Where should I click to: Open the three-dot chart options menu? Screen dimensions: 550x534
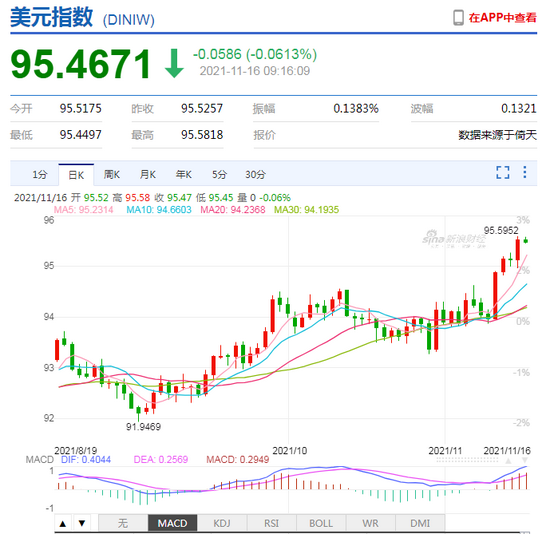tap(525, 172)
